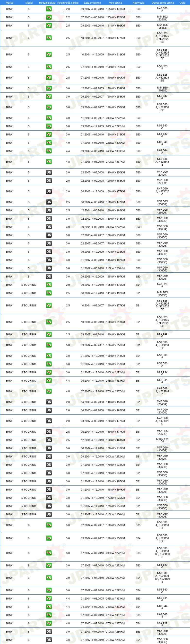Click the Moc silnika column header
The width and height of the screenshot is (190, 644).
tap(115, 3)
